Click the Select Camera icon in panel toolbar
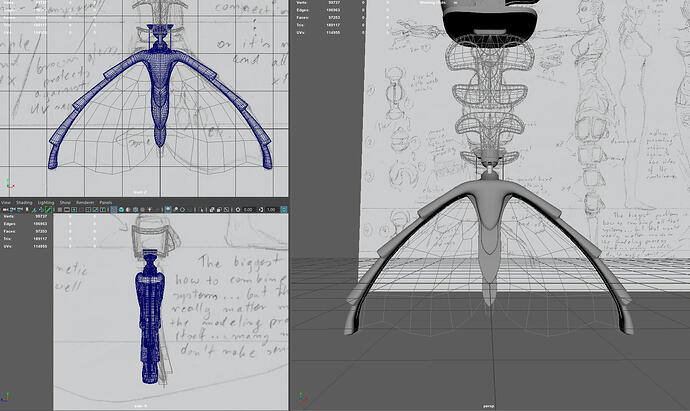690x411 pixels. tap(6, 209)
